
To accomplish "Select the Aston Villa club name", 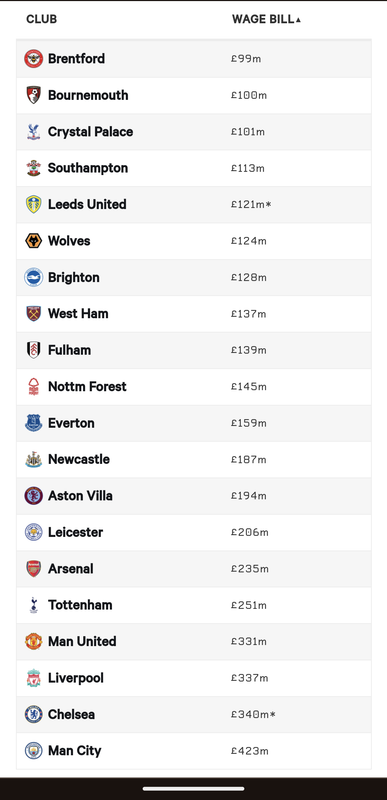I will pyautogui.click(x=80, y=495).
